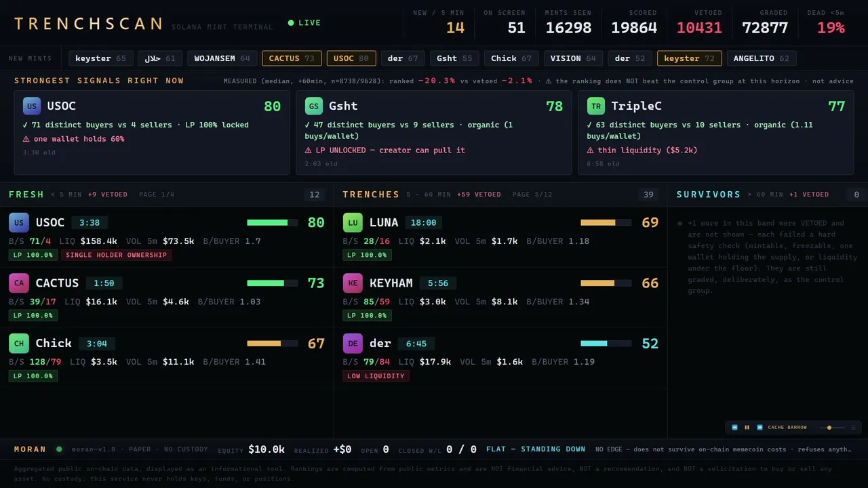Click the 6:45 age timer on der
Image resolution: width=868 pixels, height=488 pixels.
(x=416, y=344)
